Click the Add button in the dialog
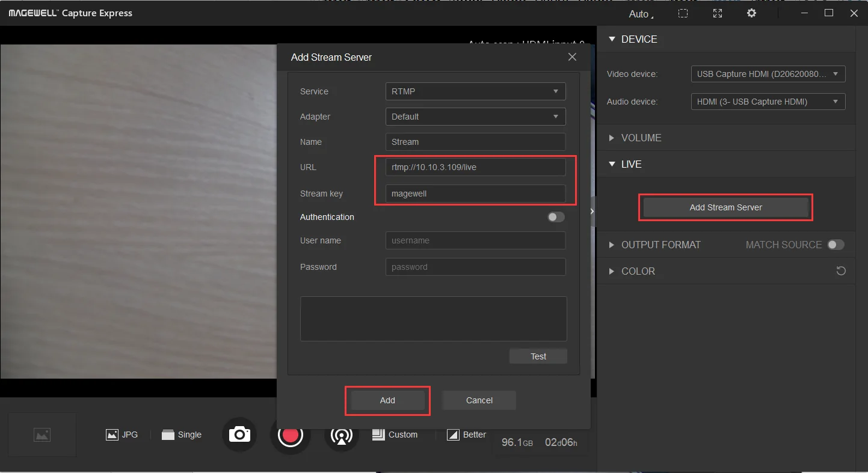Image resolution: width=868 pixels, height=473 pixels. pyautogui.click(x=387, y=400)
